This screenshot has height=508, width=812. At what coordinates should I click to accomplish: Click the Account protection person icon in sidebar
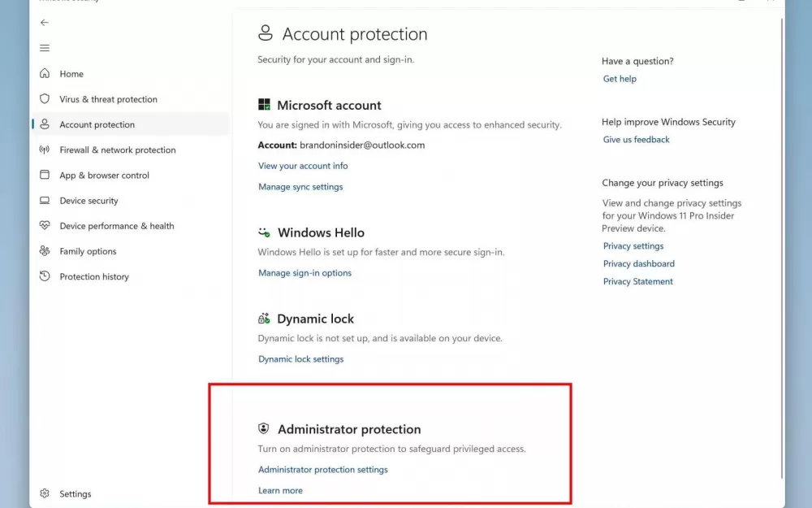tap(45, 124)
